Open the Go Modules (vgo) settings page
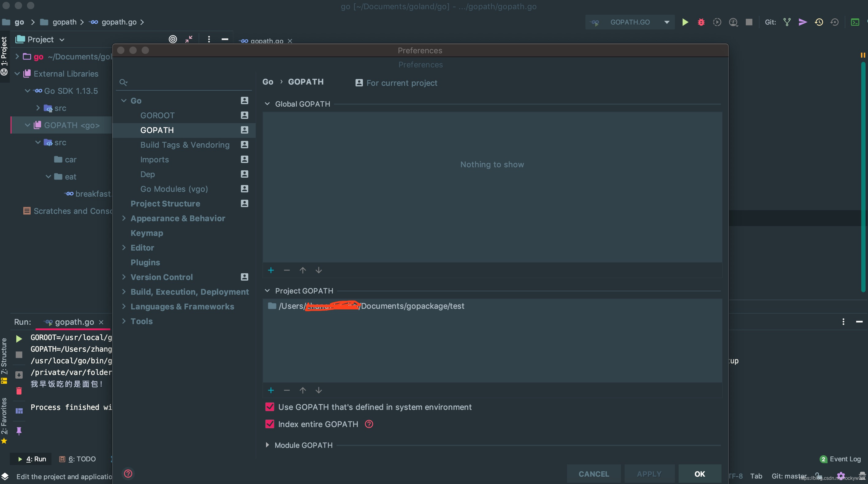Image resolution: width=868 pixels, height=484 pixels. pyautogui.click(x=174, y=189)
